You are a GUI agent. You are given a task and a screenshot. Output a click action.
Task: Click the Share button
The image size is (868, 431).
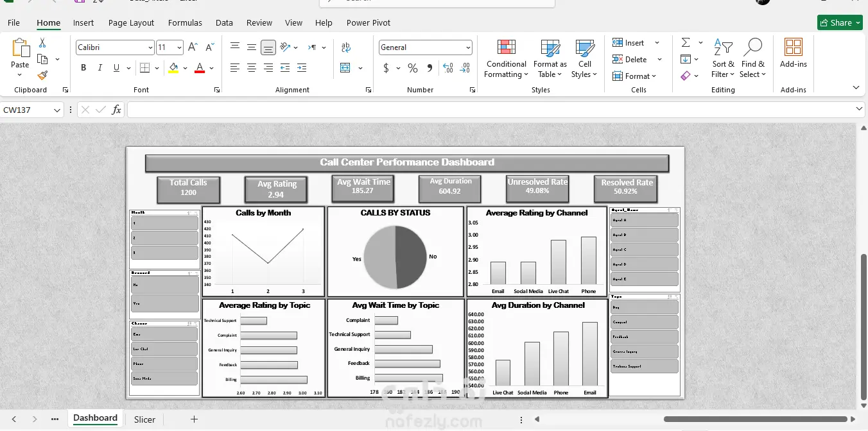click(x=840, y=22)
